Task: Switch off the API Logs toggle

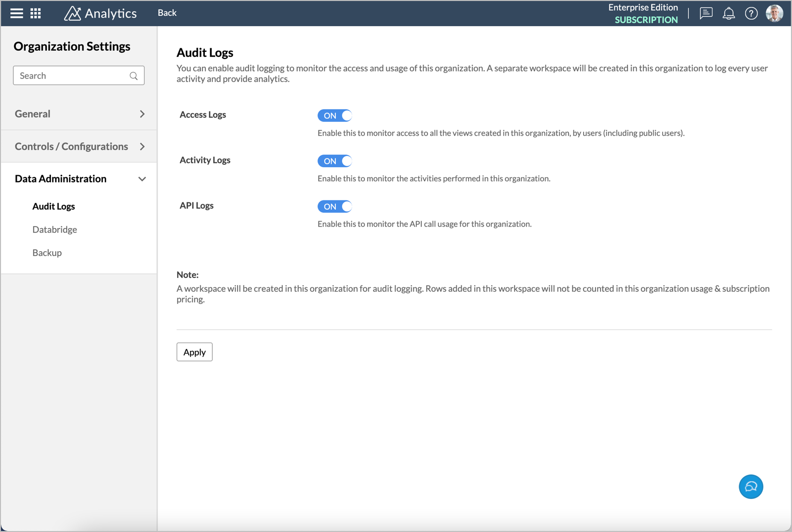Action: coord(335,206)
